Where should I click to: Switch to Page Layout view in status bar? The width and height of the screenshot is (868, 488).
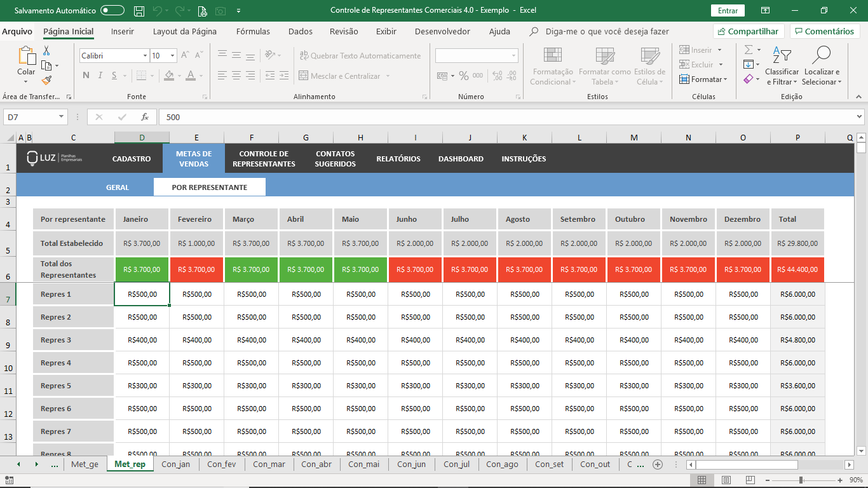pyautogui.click(x=726, y=480)
